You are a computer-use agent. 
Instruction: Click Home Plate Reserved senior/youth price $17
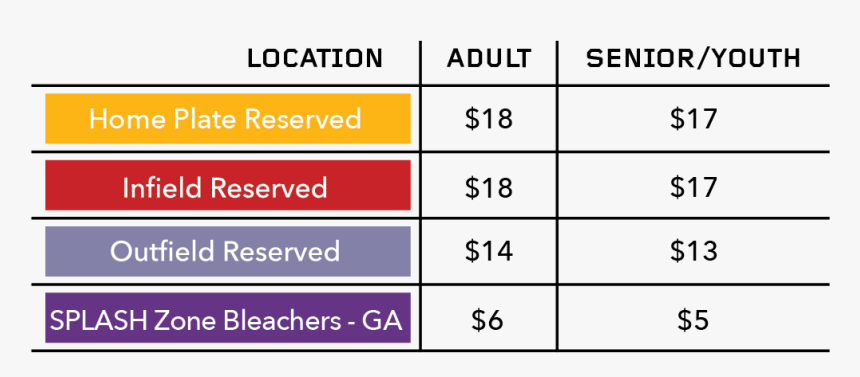pos(693,119)
